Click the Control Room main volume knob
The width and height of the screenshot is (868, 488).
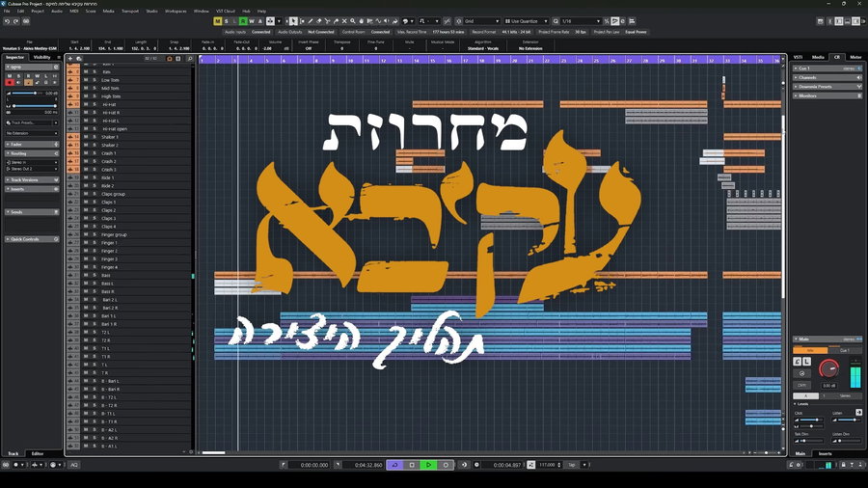(828, 368)
